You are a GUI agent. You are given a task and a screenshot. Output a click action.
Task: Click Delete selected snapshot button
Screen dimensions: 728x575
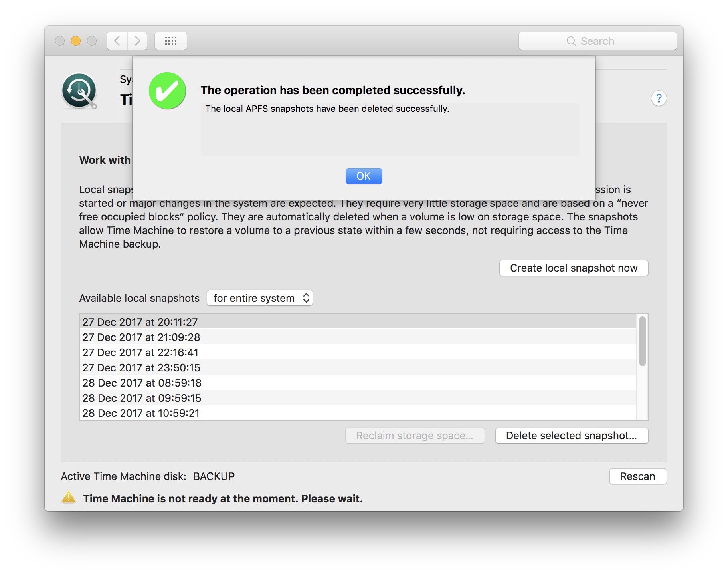click(572, 436)
